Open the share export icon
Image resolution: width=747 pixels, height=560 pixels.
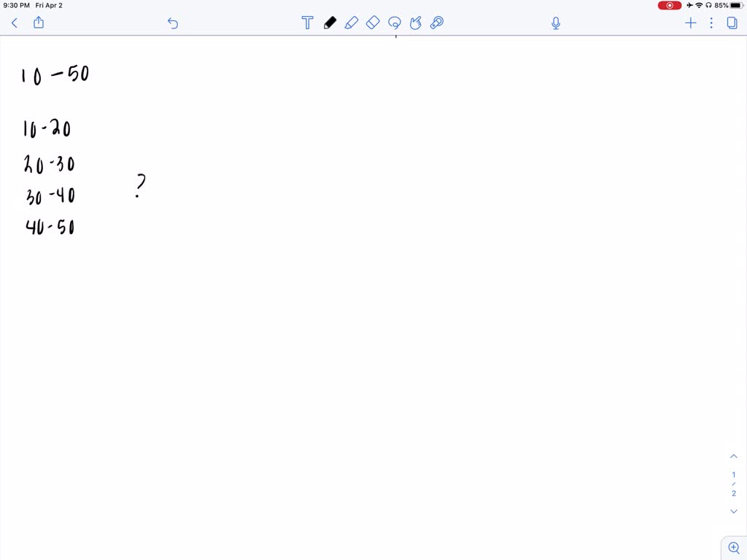pyautogui.click(x=39, y=23)
